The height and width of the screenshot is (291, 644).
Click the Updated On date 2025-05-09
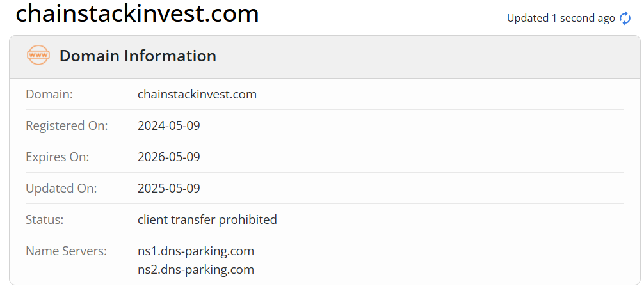pyautogui.click(x=169, y=189)
